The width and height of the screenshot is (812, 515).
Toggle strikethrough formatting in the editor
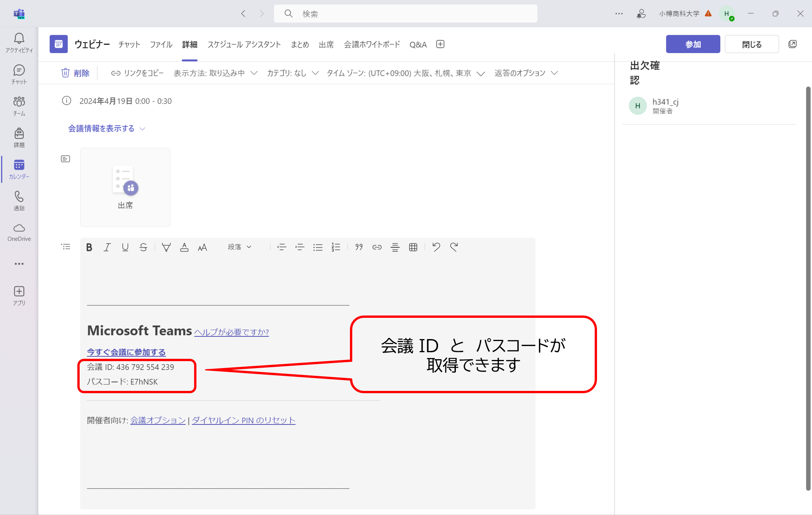click(143, 247)
